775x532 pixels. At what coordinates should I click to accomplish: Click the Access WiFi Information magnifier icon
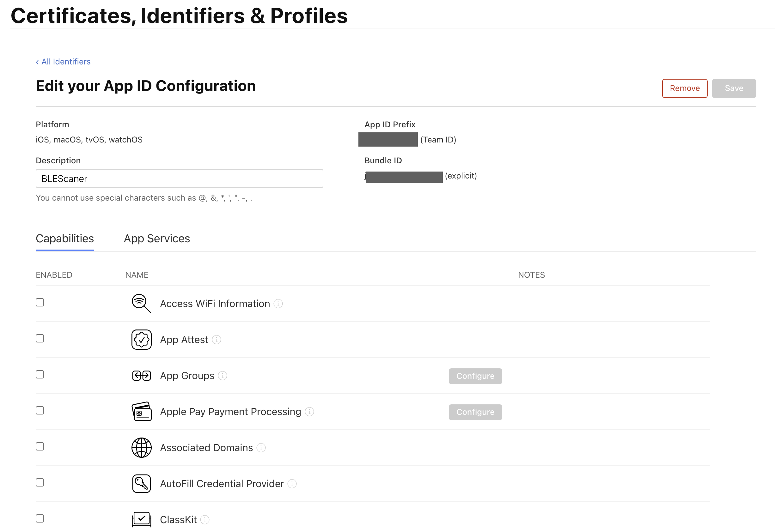[141, 303]
